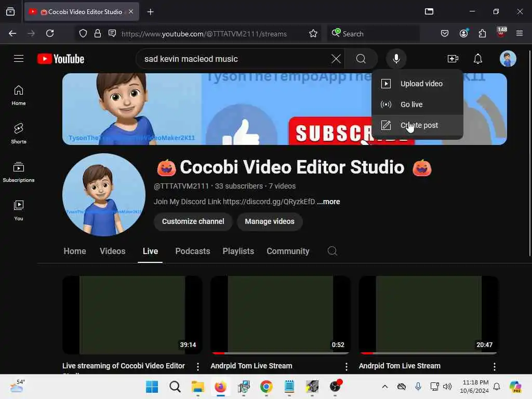
Task: Open options menu for 0:52 Andrpid Tom stream
Action: (x=346, y=366)
